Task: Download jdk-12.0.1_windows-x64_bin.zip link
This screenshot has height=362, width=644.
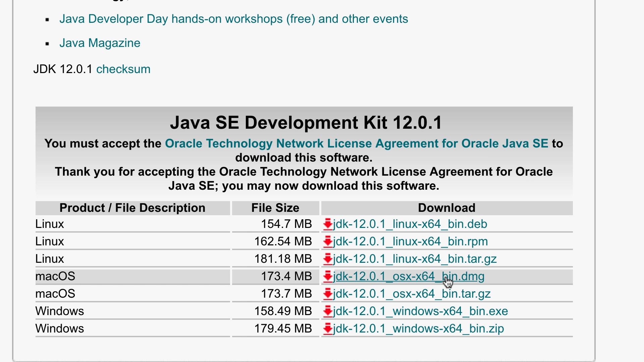Action: 418,328
